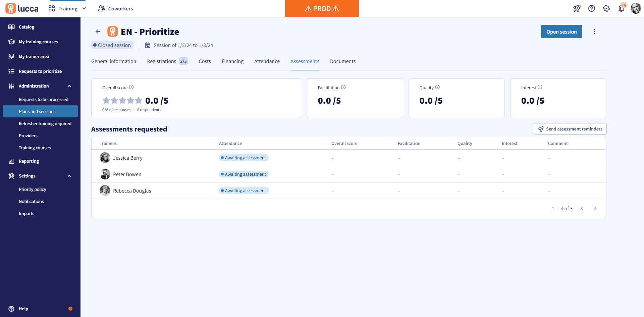Click the rocket icon in top bar
The image size is (644, 317).
577,8
